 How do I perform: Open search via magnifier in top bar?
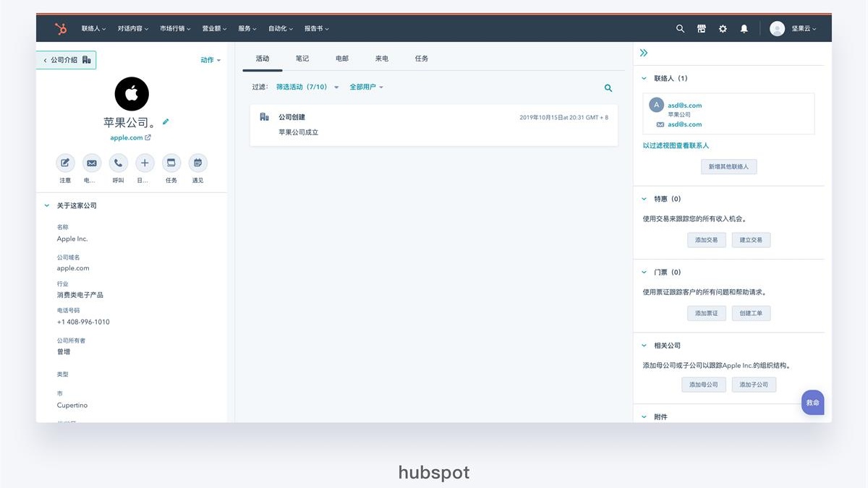pos(680,29)
